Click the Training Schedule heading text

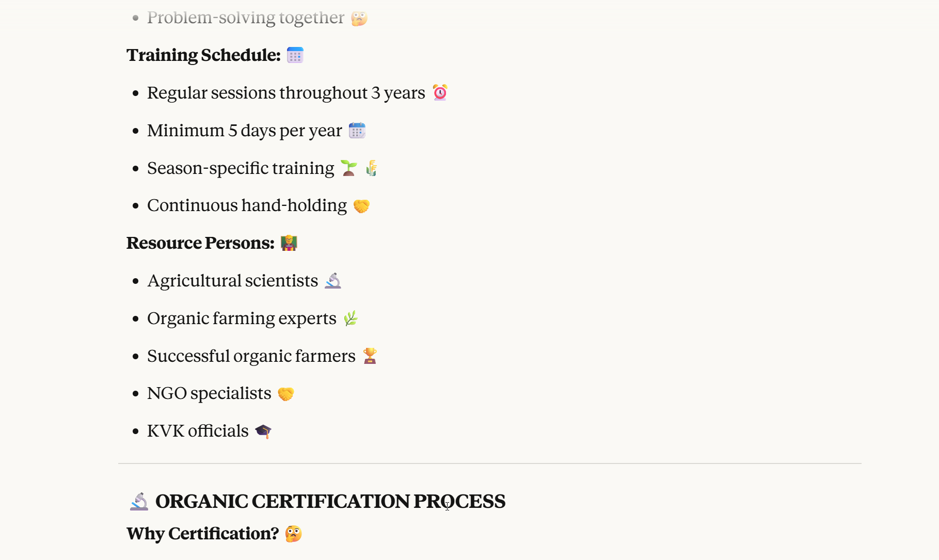coord(203,55)
